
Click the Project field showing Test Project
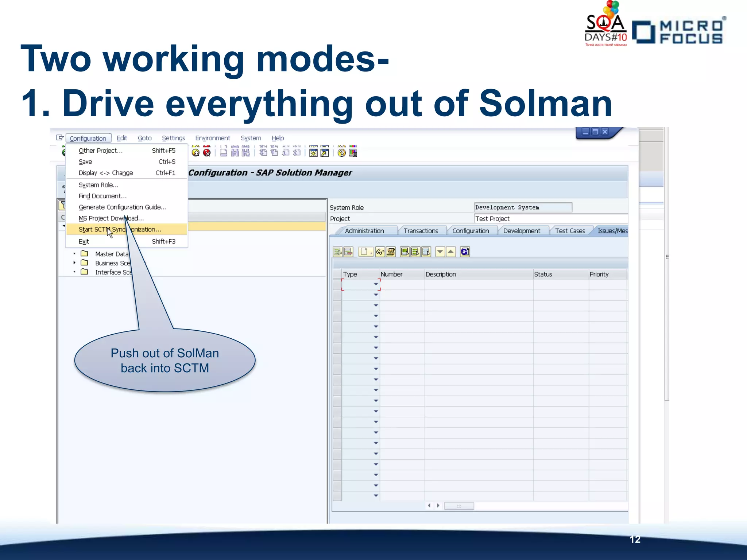pos(551,219)
